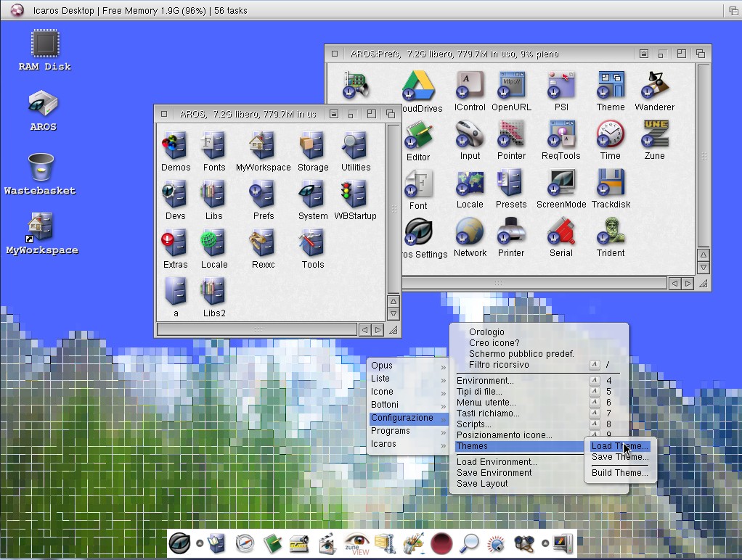Screen dimensions: 742x560
Task: Click Save Layout in Configurazione menu
Action: 482,484
